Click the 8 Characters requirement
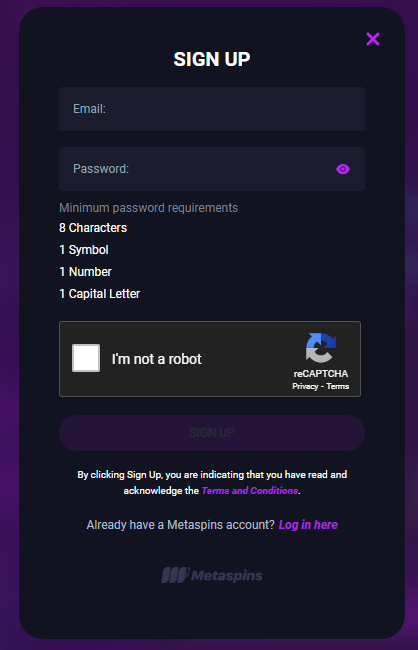 tap(93, 228)
